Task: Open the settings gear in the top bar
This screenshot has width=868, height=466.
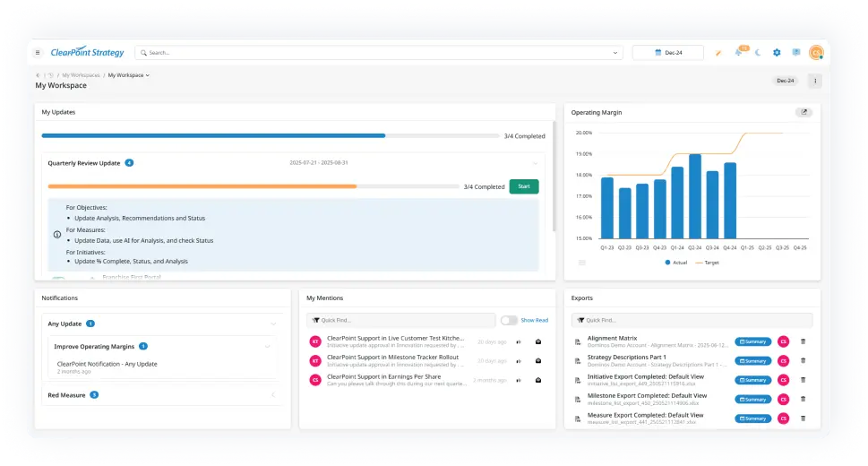Action: [x=777, y=53]
